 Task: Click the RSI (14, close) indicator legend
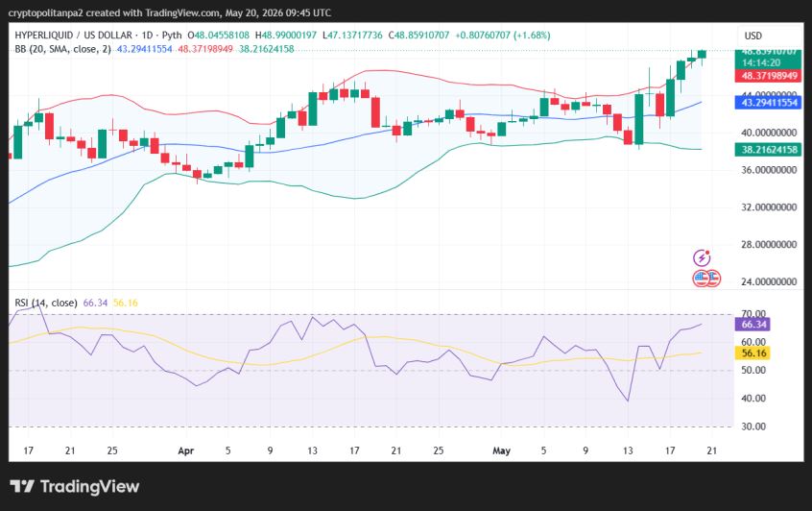45,303
